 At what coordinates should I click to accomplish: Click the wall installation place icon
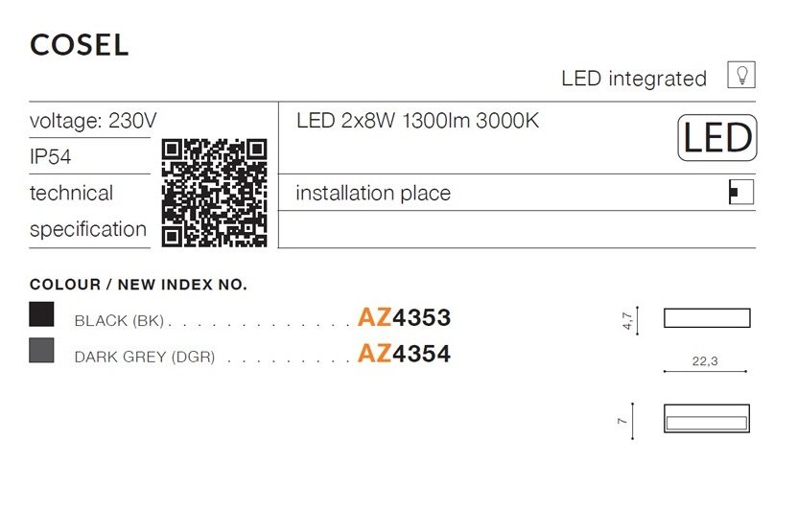(x=740, y=192)
